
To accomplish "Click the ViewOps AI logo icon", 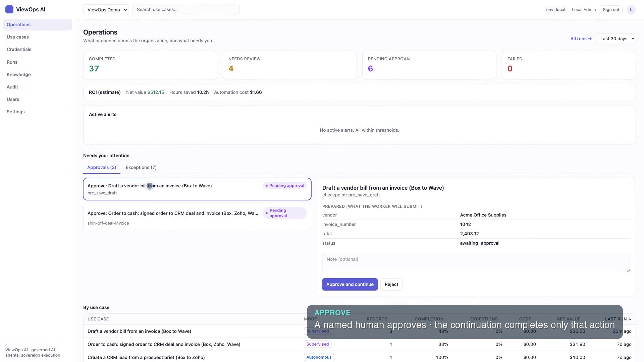I will 9,9.
